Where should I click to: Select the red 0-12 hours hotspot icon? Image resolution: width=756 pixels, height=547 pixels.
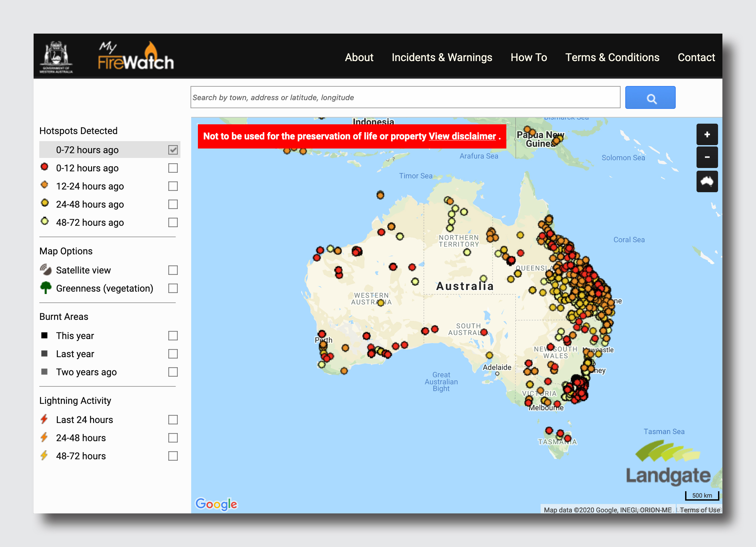pos(45,167)
